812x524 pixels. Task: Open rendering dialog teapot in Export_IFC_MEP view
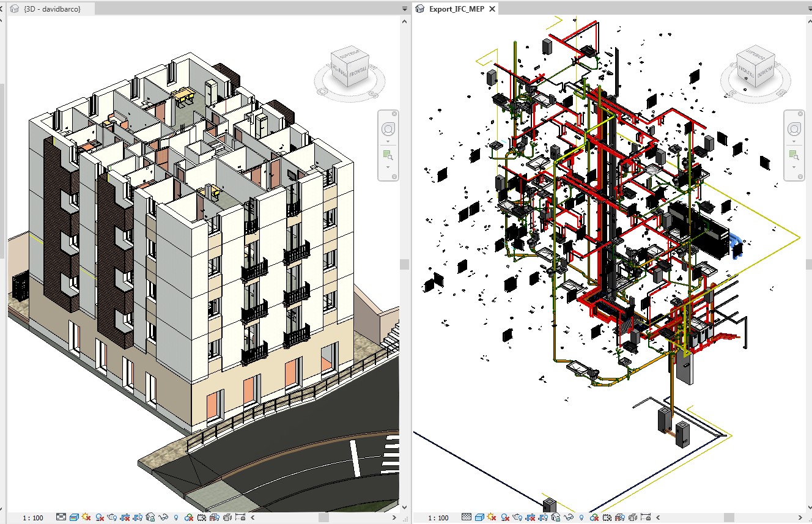pyautogui.click(x=518, y=517)
